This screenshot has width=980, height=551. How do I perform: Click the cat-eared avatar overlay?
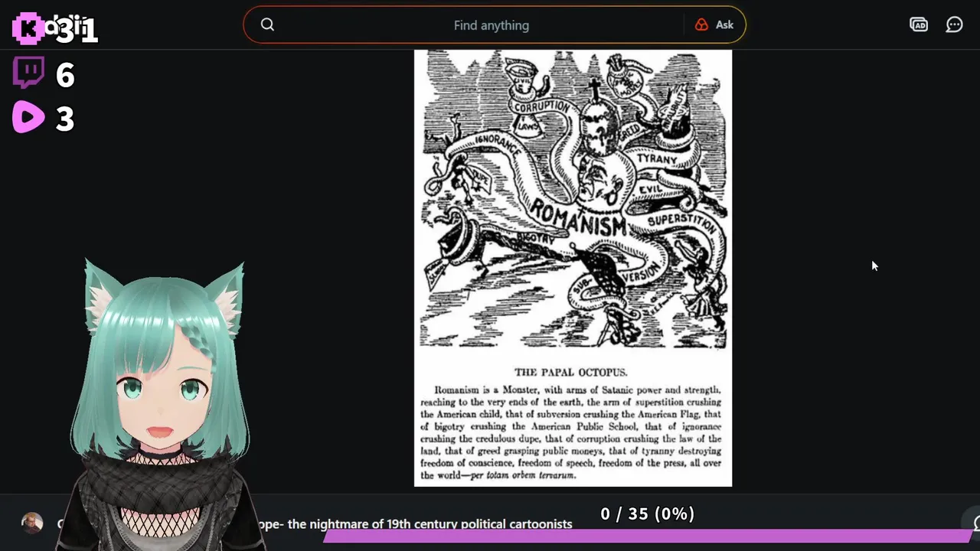point(162,406)
